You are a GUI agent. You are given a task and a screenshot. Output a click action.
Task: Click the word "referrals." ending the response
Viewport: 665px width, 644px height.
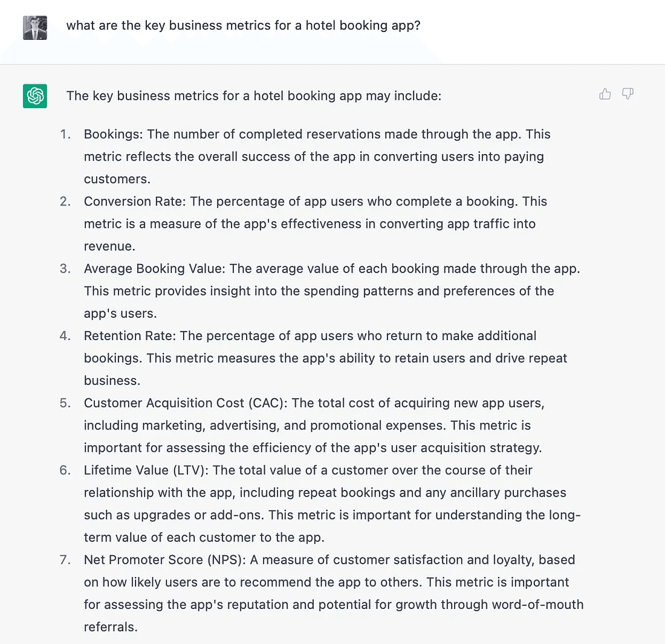(x=111, y=627)
